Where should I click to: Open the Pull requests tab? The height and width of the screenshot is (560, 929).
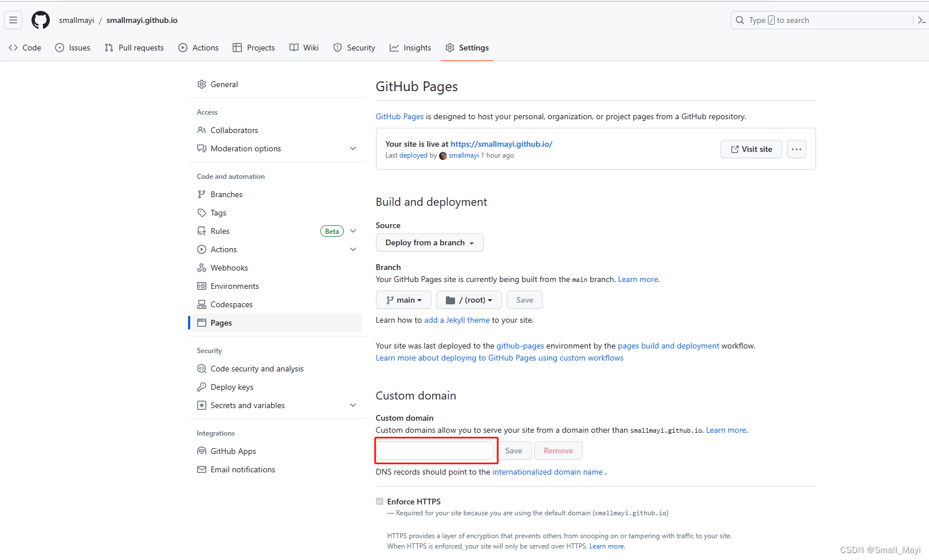point(134,48)
